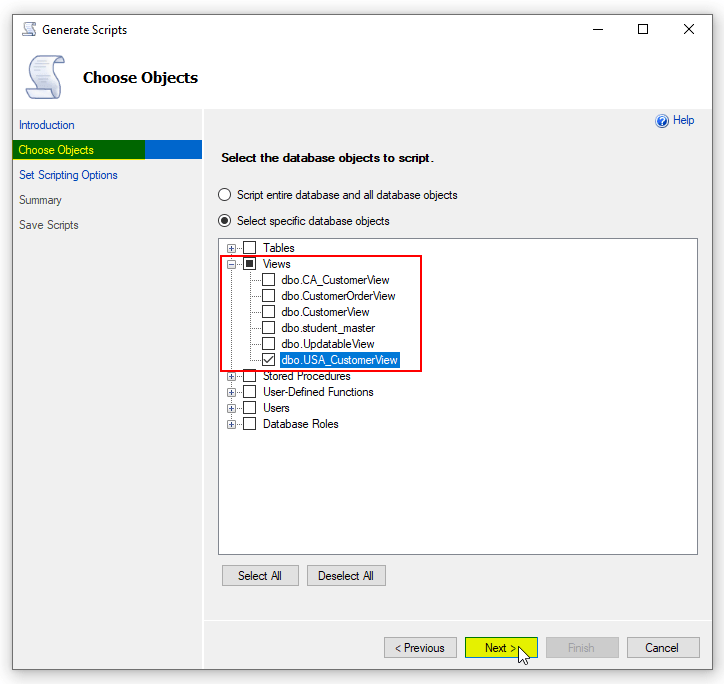
Task: Check the dbo.CA_CustomerView checkbox
Action: tap(268, 280)
